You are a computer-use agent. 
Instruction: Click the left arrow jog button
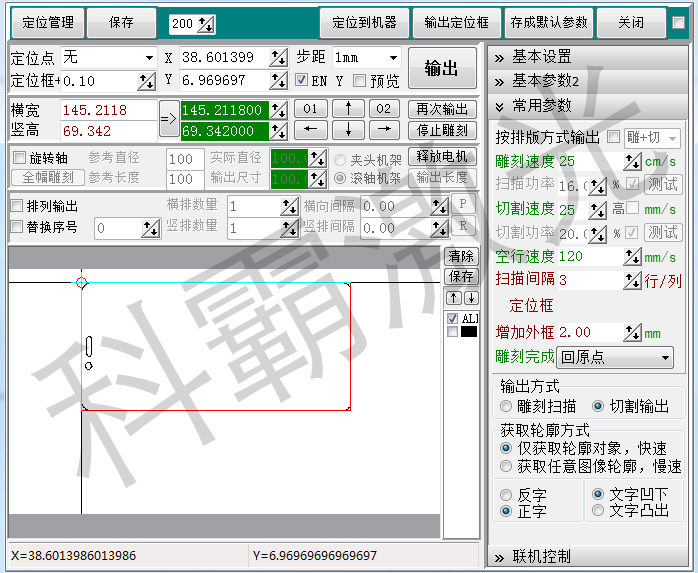tap(311, 129)
